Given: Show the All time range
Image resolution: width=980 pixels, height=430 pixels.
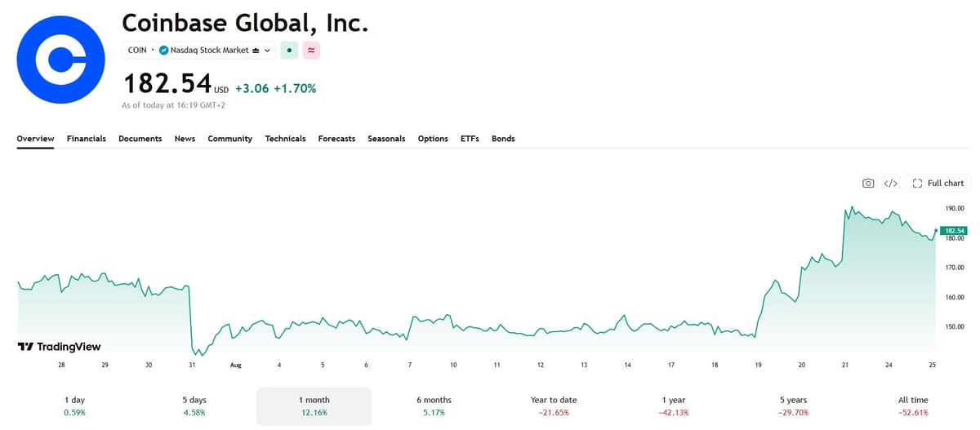Looking at the screenshot, I should pyautogui.click(x=913, y=406).
